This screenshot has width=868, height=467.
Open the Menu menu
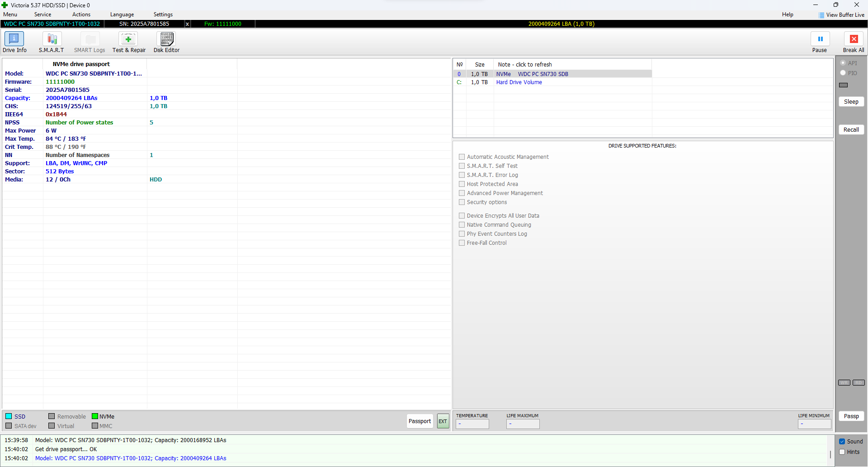pos(10,14)
